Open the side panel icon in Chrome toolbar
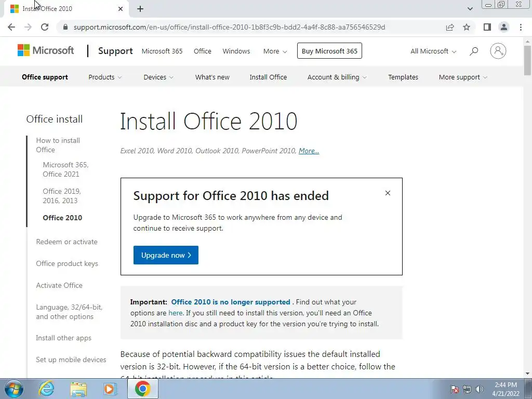Image resolution: width=532 pixels, height=399 pixels. coord(487,27)
